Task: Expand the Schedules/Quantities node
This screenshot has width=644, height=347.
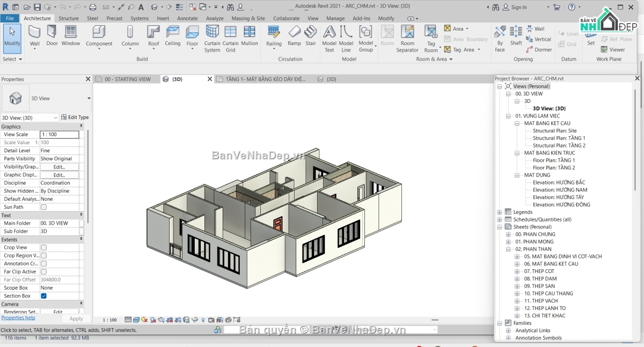Action: 500,219
